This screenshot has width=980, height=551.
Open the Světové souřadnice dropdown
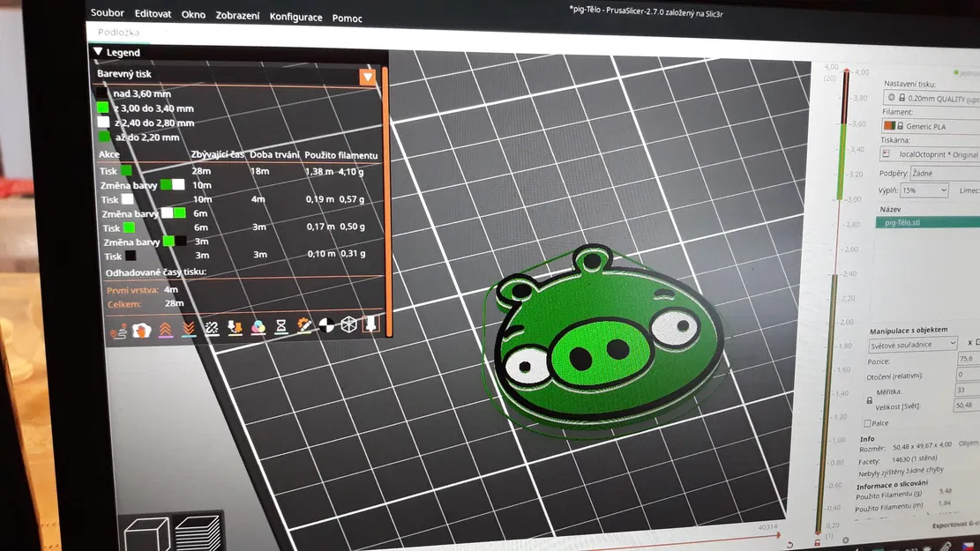click(x=913, y=343)
